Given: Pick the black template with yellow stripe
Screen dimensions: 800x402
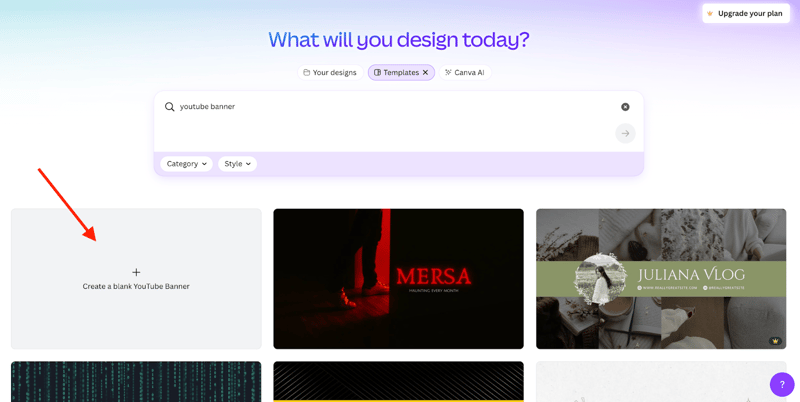Looking at the screenshot, I should click(398, 382).
